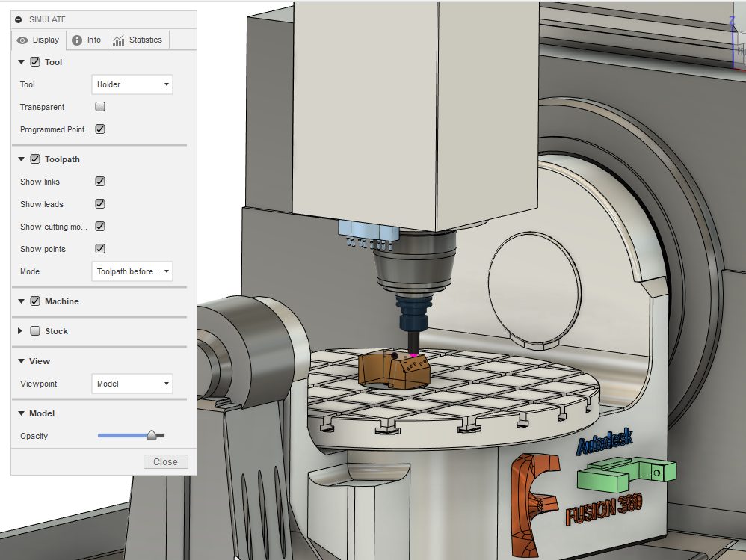This screenshot has height=560, width=746.
Task: Enable the Transparent checkbox
Action: (100, 107)
